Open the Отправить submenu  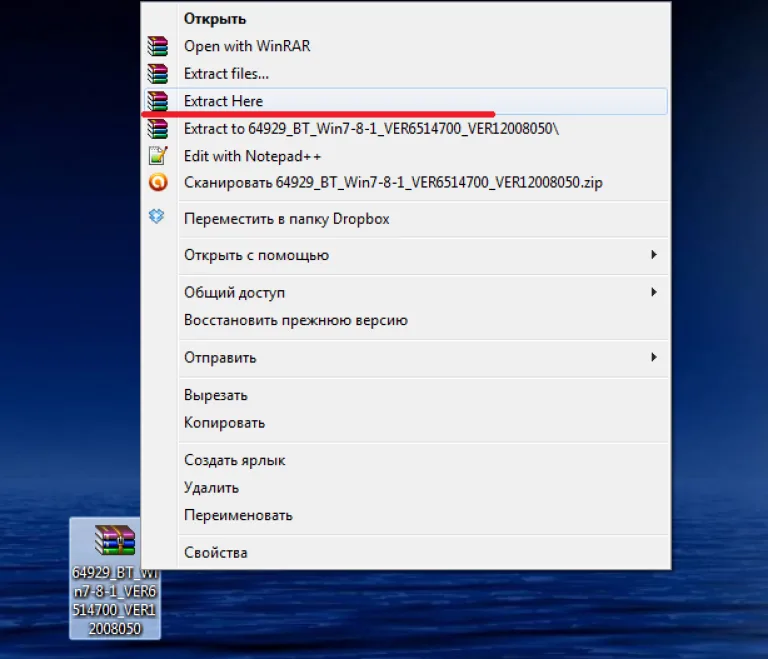pos(407,357)
